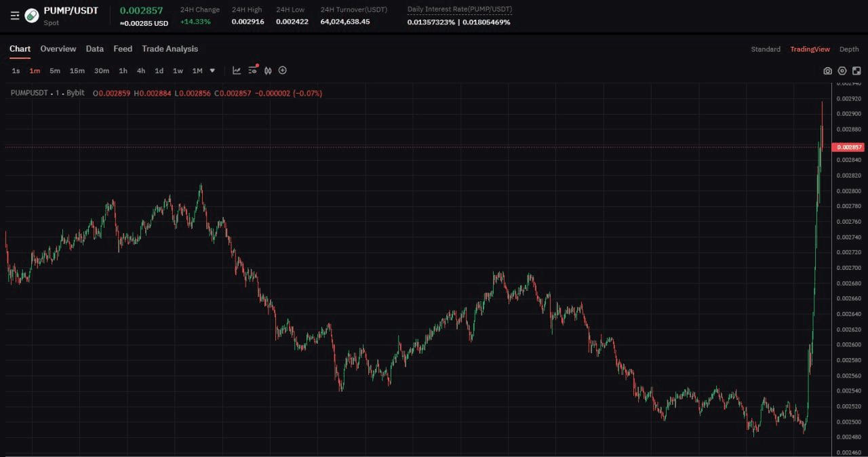
Task: Click the last price 0.002857 in header
Action: click(x=142, y=10)
